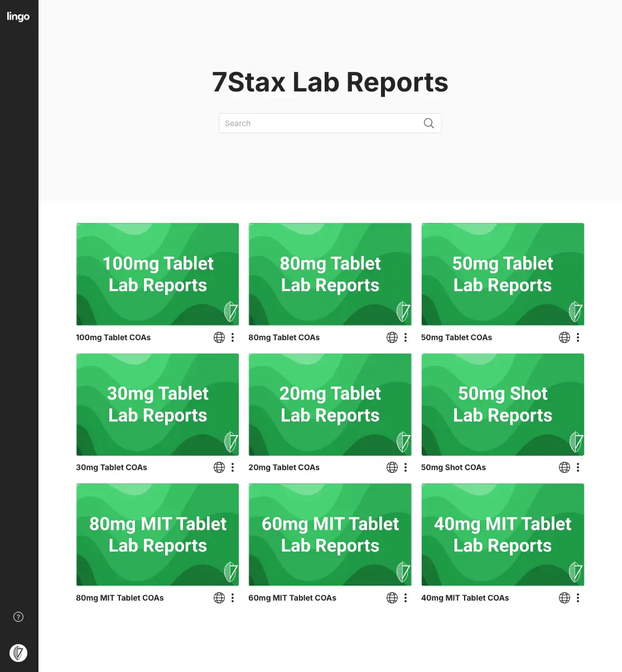Open the help question mark icon
The width and height of the screenshot is (622, 672).
click(x=18, y=617)
